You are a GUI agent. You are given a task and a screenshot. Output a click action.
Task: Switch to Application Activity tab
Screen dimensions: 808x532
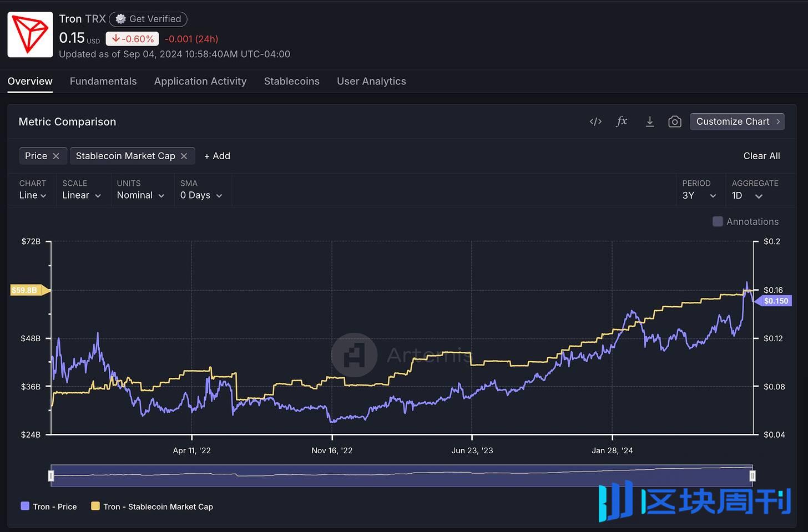pyautogui.click(x=200, y=81)
